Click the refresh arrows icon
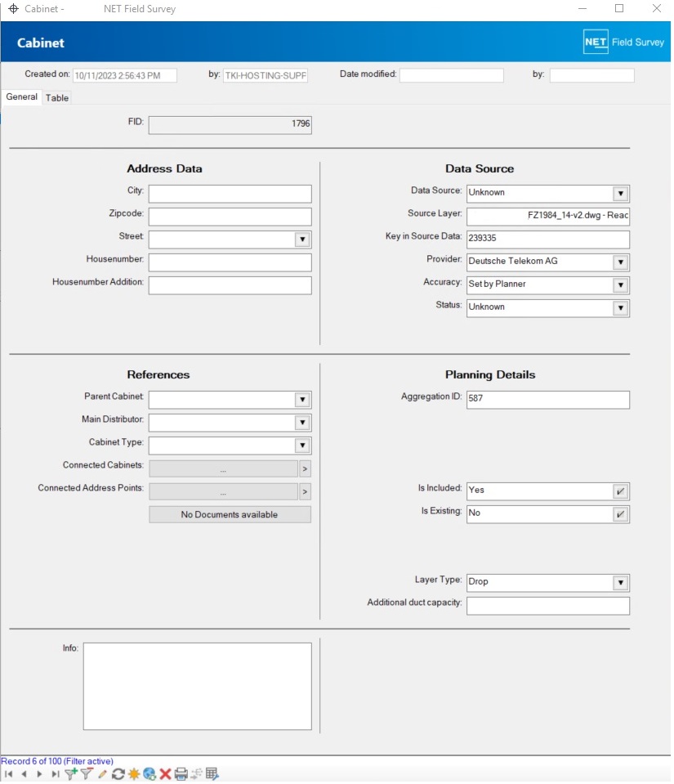 coord(118,774)
